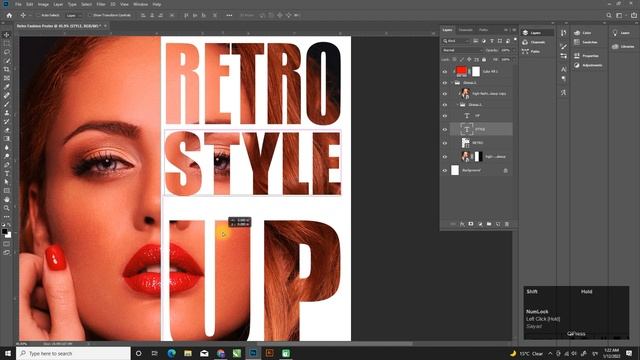640x360 pixels.
Task: Click the add layer style fx icon
Action: click(462, 224)
